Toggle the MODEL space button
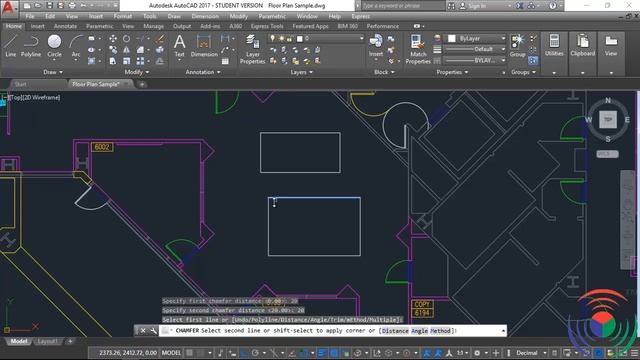 pyautogui.click(x=171, y=353)
